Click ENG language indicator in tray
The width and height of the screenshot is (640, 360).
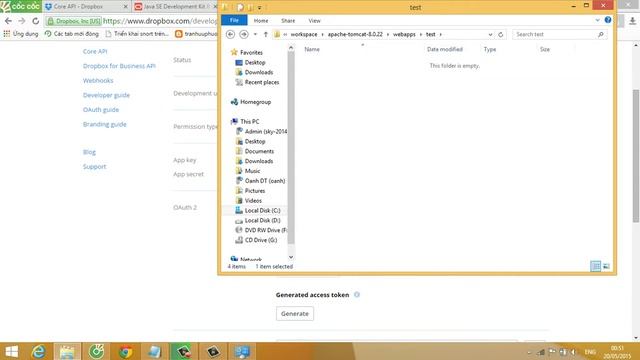[590, 352]
